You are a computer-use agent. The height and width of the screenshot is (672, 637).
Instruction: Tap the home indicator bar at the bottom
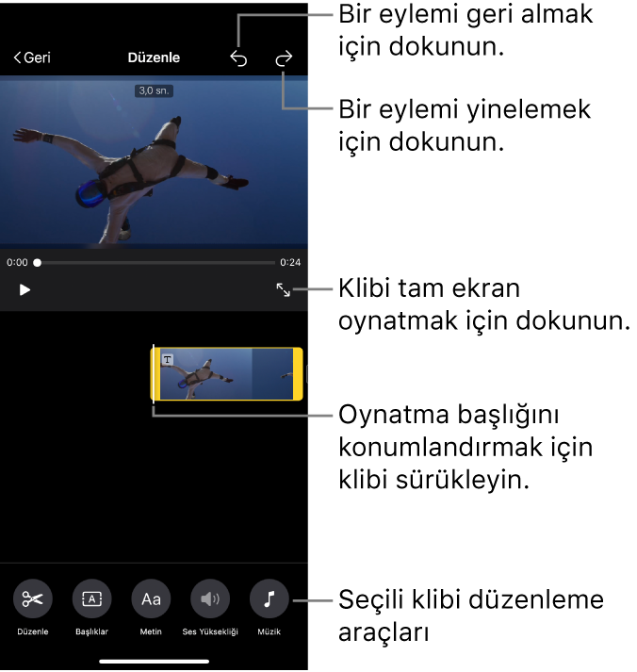pyautogui.click(x=154, y=661)
